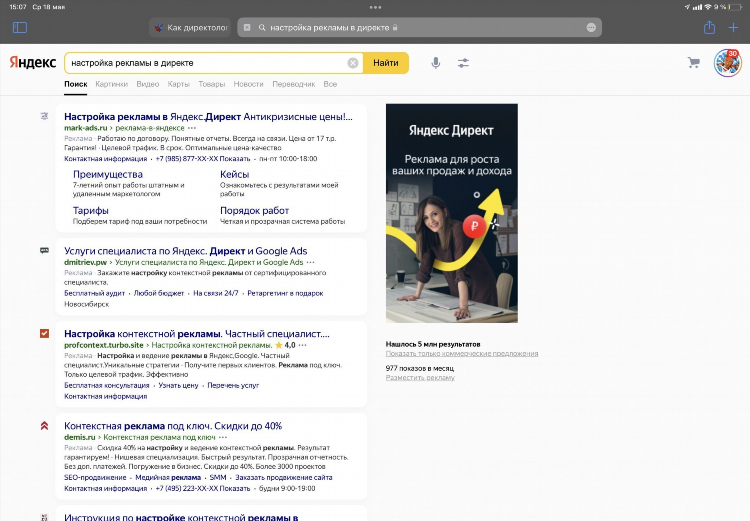Show phone +7 (495) 223 number
This screenshot has width=750, height=521.
pyautogui.click(x=203, y=488)
